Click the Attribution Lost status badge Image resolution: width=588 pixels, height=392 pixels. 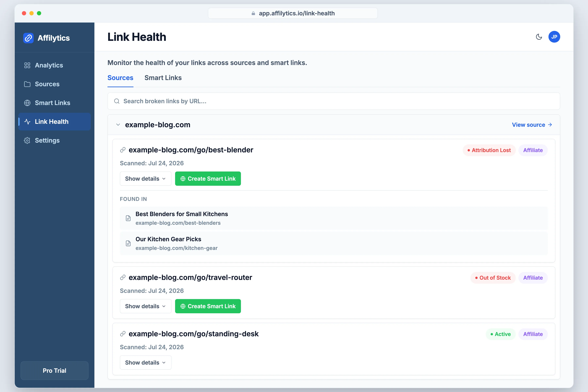[x=489, y=150]
